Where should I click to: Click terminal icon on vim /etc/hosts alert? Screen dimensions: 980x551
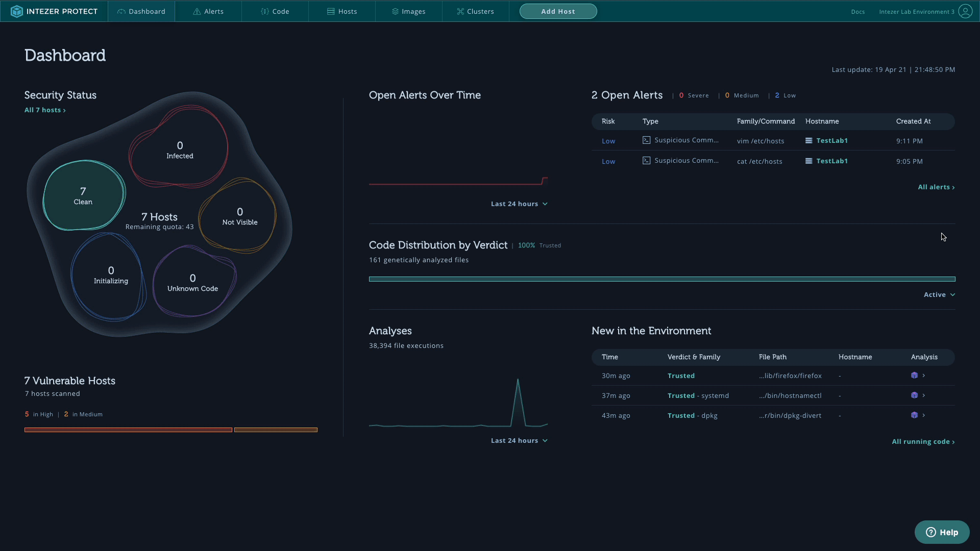646,140
